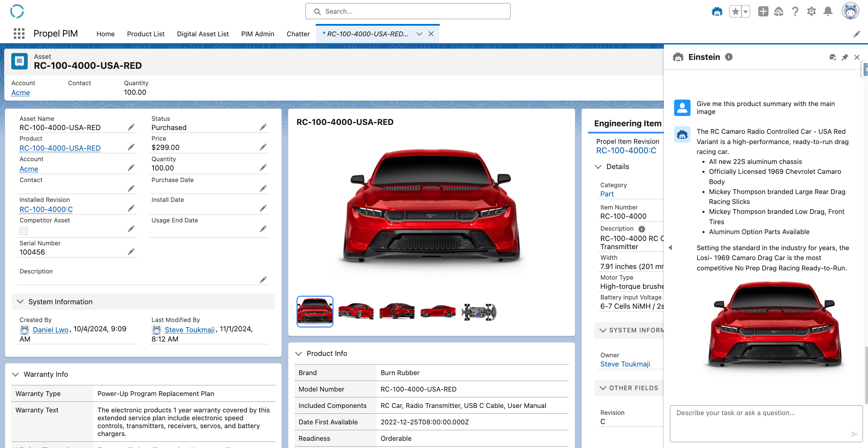Select the third car thumbnail rear angle
Screen dimensions: 868x448
(397, 311)
